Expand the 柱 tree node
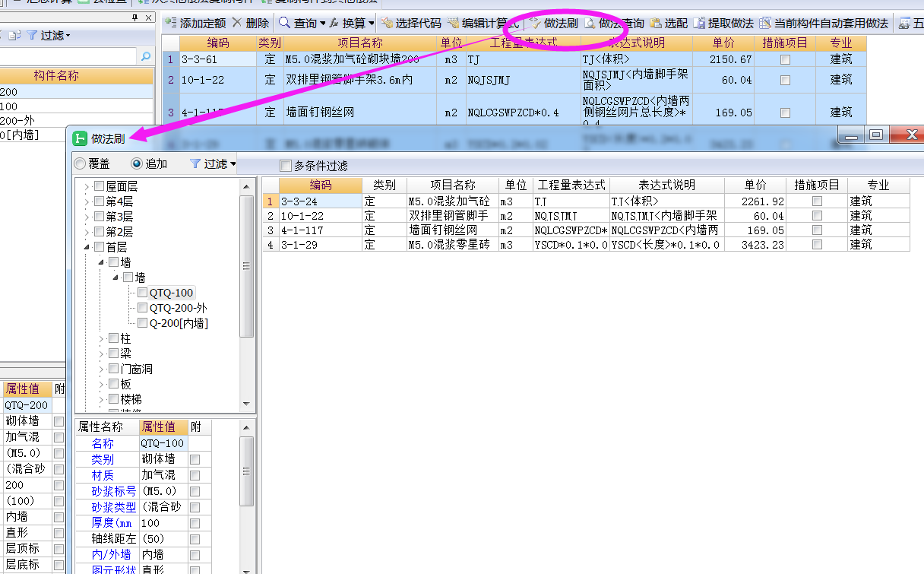 tap(102, 338)
